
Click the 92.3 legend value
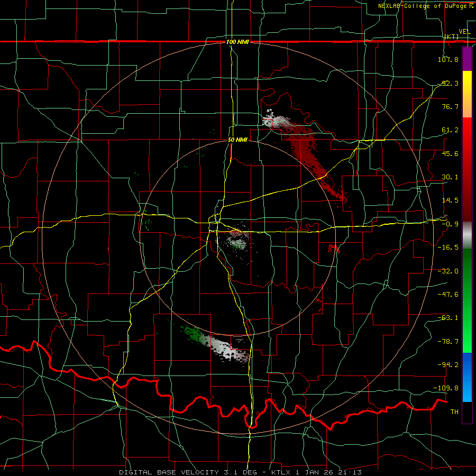pyautogui.click(x=450, y=83)
